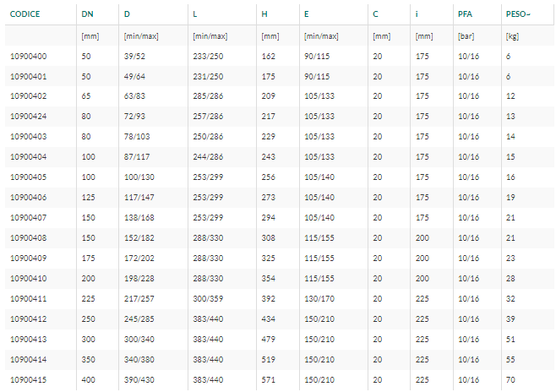The width and height of the screenshot is (556, 392).
Task: Click the H value 571
Action: click(x=268, y=380)
